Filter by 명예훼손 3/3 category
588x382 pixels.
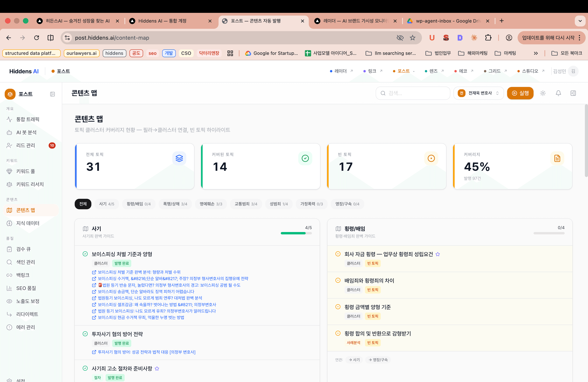[x=211, y=204]
